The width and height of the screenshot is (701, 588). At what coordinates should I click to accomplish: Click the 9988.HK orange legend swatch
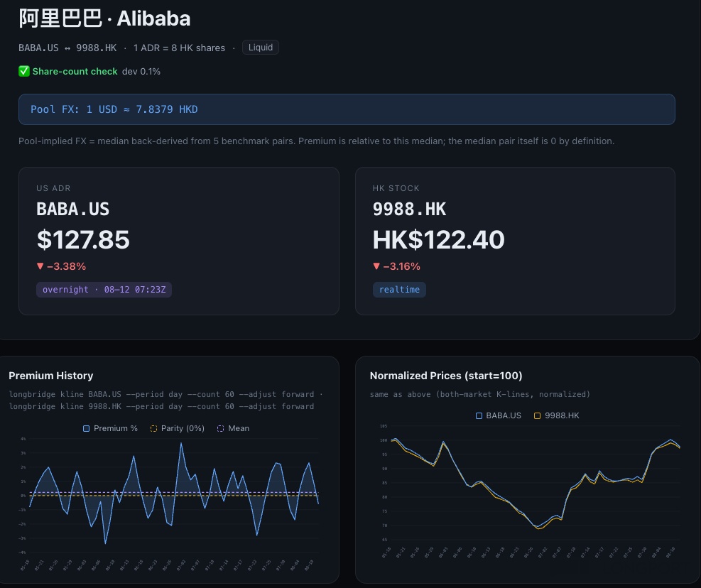pyautogui.click(x=538, y=416)
